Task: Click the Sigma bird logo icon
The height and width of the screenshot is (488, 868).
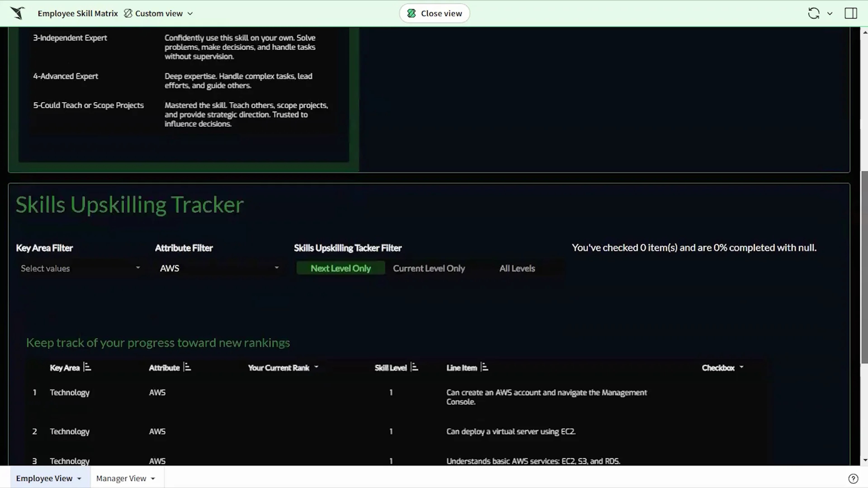Action: click(18, 13)
